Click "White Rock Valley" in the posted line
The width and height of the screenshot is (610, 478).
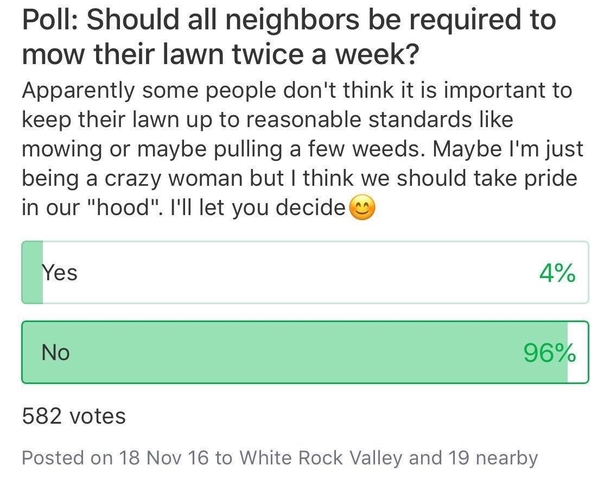point(321,457)
